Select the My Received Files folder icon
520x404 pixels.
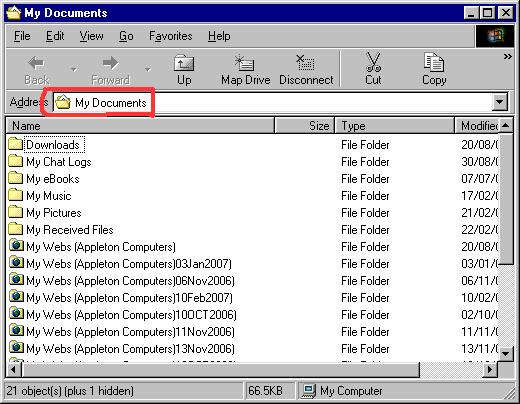point(15,229)
